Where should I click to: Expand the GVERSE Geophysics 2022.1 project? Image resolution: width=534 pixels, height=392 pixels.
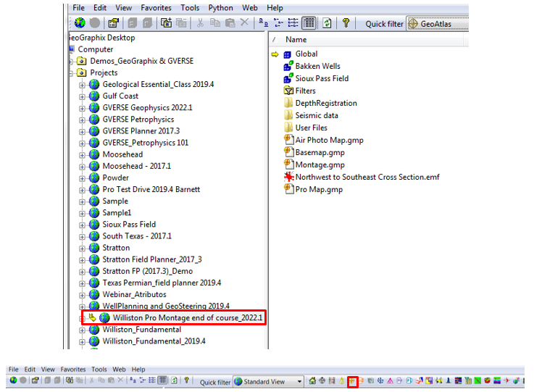[82, 108]
